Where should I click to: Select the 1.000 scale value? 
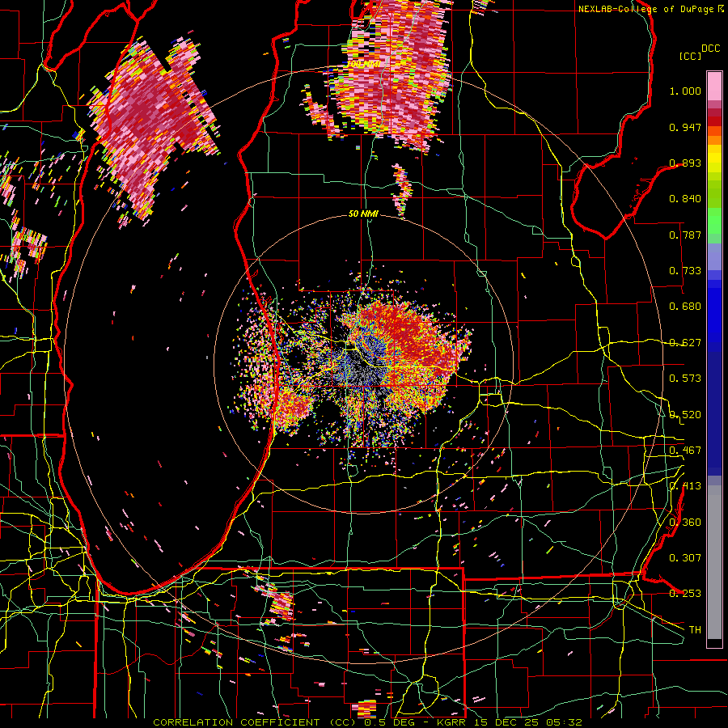685,91
